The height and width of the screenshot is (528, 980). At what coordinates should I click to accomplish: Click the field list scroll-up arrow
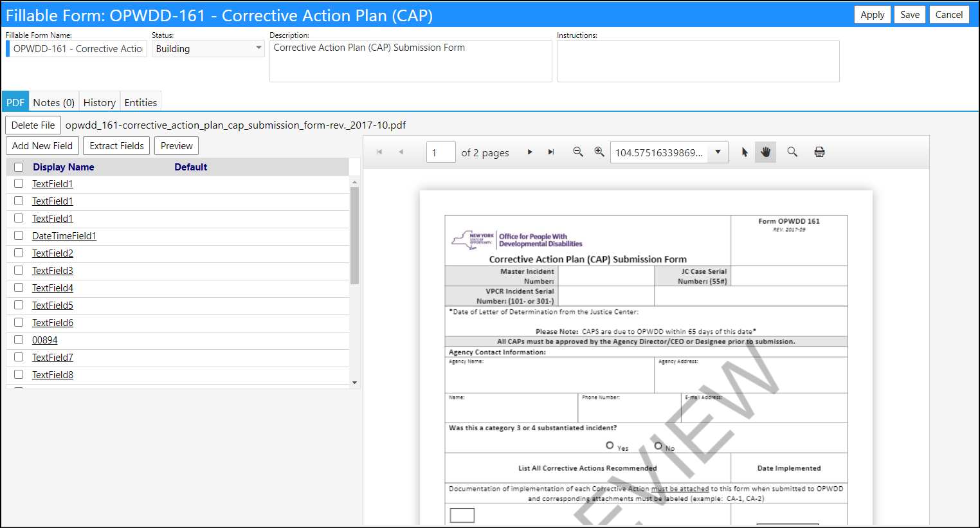coord(354,182)
